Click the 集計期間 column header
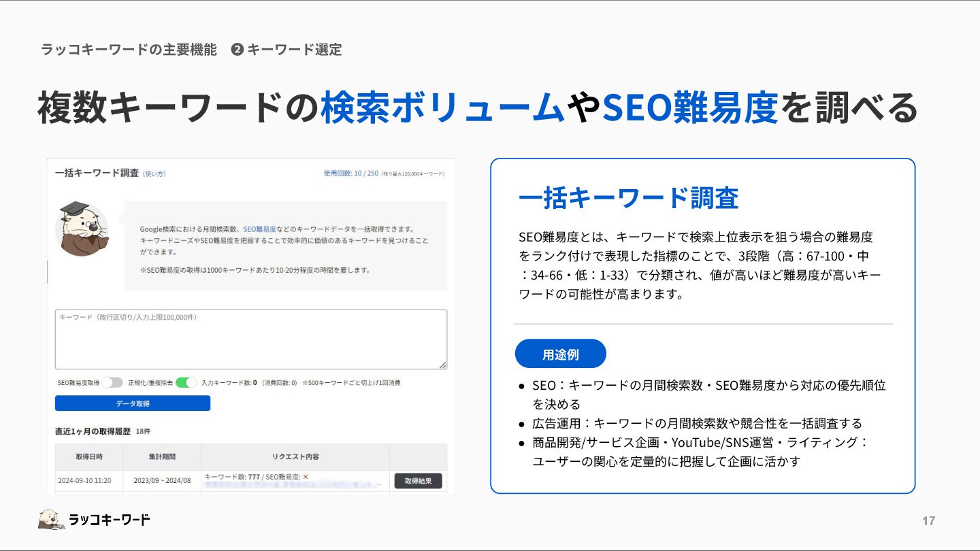The height and width of the screenshot is (551, 980). tap(162, 456)
